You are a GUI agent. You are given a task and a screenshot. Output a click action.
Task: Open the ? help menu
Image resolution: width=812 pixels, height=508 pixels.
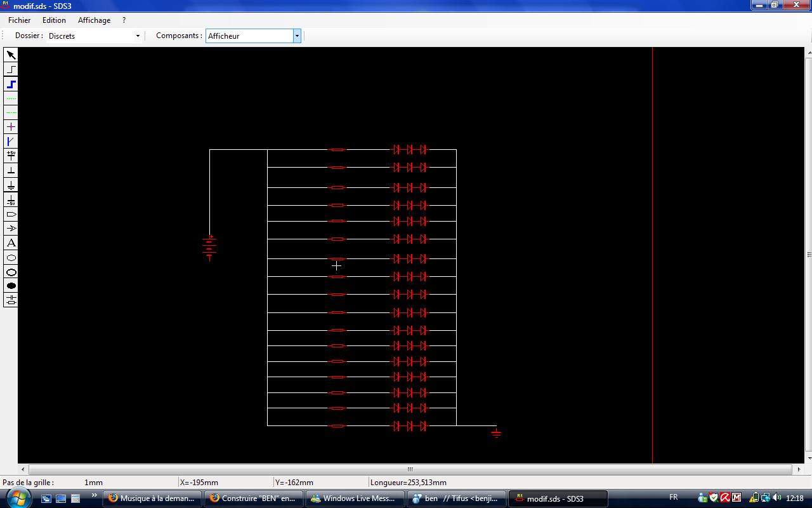124,20
